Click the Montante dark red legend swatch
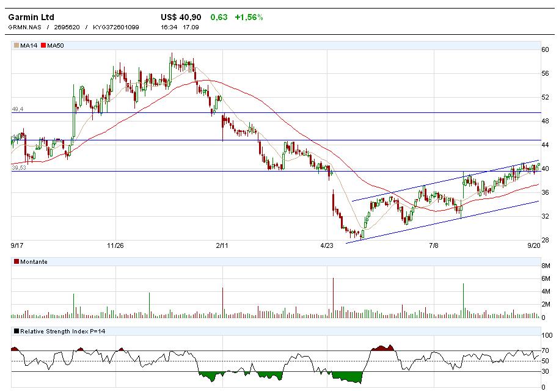 coord(16,261)
